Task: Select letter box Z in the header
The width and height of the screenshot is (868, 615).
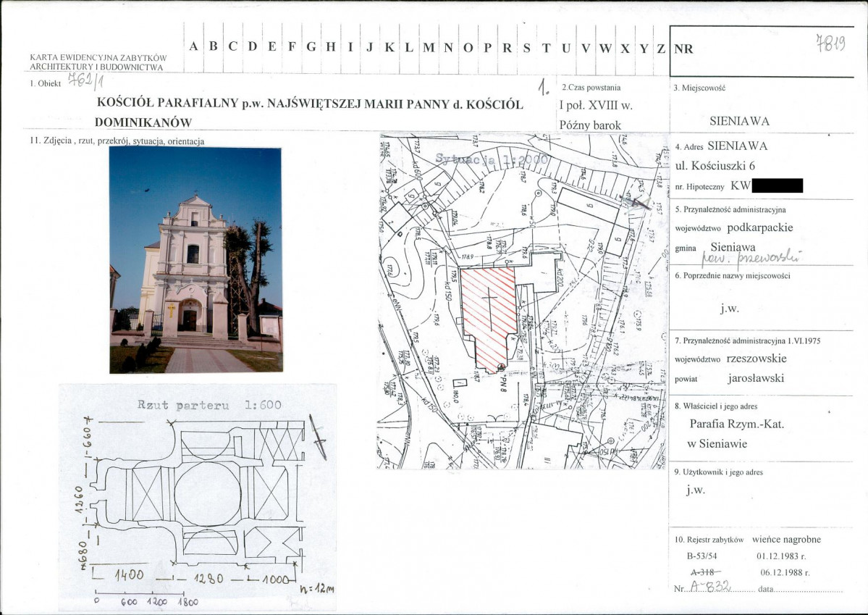Action: click(x=661, y=48)
